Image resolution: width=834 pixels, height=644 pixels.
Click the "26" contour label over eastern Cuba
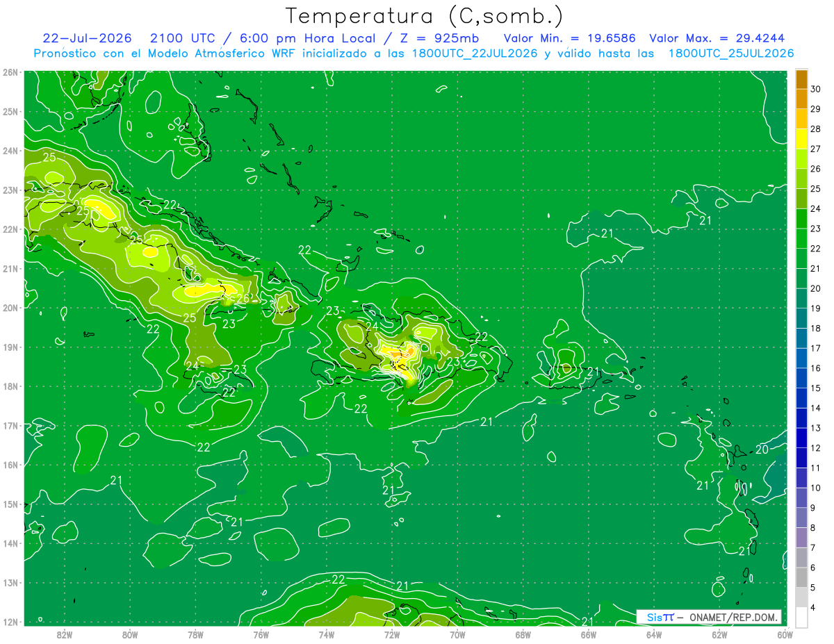click(243, 299)
